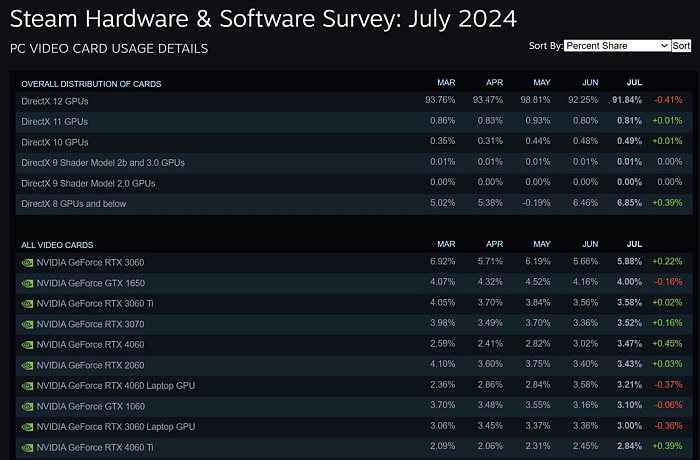Click the NVIDIA logo beside the RTX 4060 row
Image resolution: width=700 pixels, height=460 pixels.
click(x=27, y=345)
